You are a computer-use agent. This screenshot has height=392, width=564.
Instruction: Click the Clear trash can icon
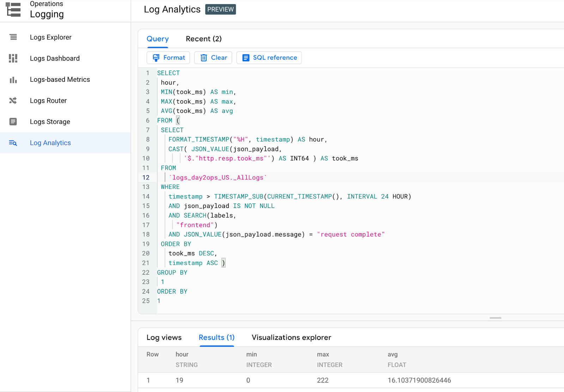coord(204,58)
